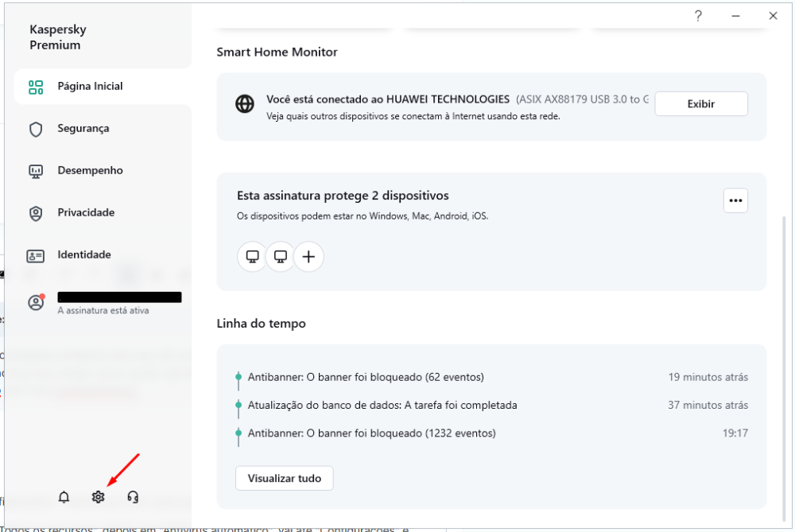795x532 pixels.
Task: Click the help question mark icon
Action: pyautogui.click(x=698, y=16)
